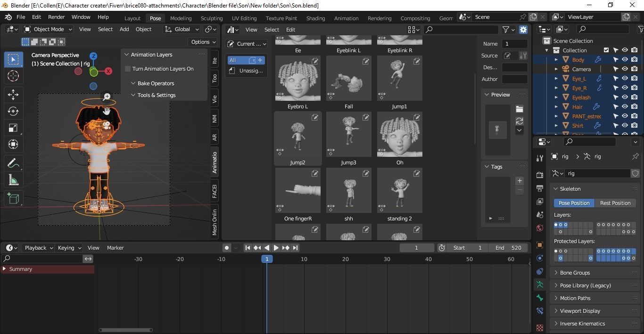The image size is (644, 334).
Task: Jump to the end frame
Action: click(296, 248)
